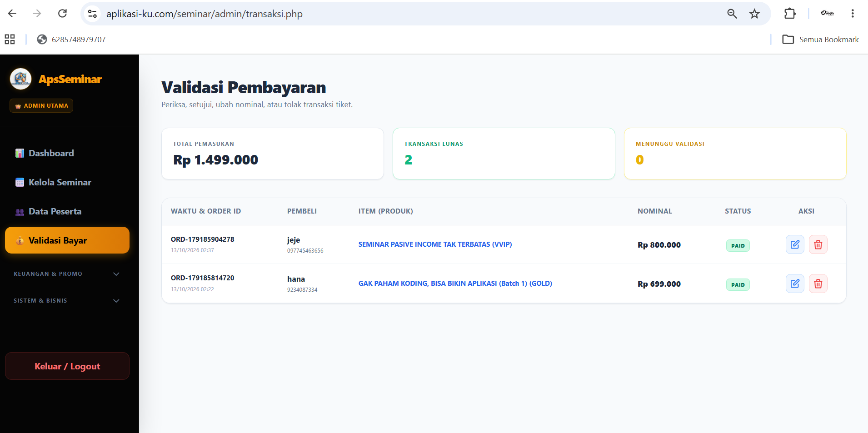Bookmark this page with the star icon
Image resolution: width=868 pixels, height=433 pixels.
pos(754,14)
